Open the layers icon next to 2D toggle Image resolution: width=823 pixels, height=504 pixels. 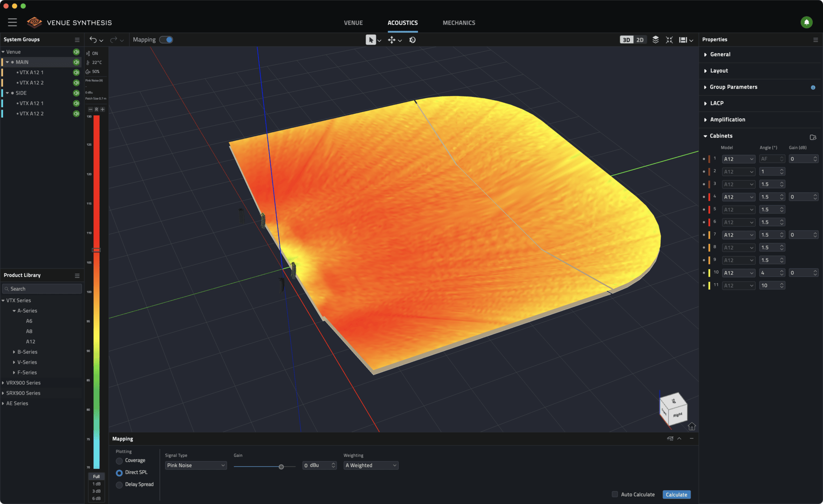[655, 40]
